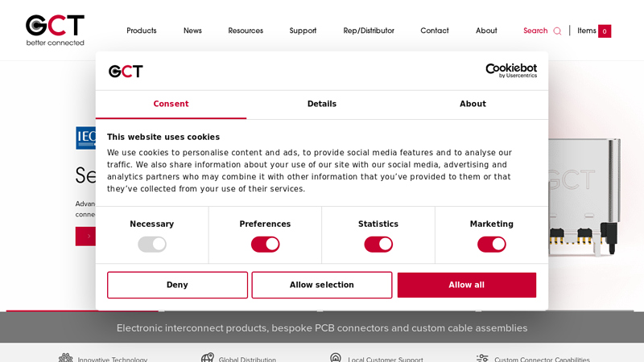
Task: Switch off the Marketing cookies toggle
Action: tap(491, 245)
